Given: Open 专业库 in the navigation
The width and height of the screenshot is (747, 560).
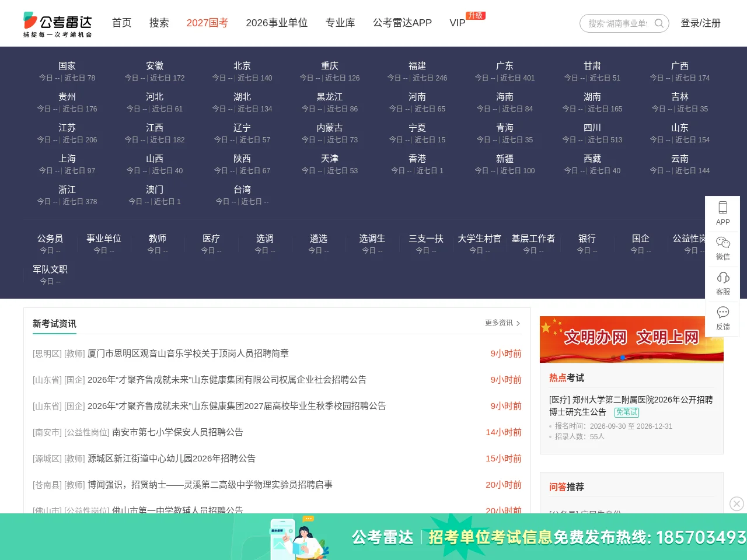Looking at the screenshot, I should (x=340, y=23).
